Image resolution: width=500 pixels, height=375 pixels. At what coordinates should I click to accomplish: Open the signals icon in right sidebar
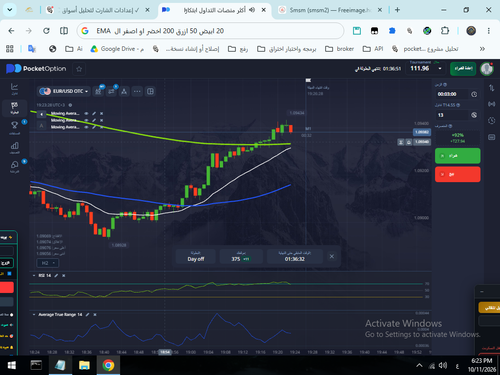[492, 104]
